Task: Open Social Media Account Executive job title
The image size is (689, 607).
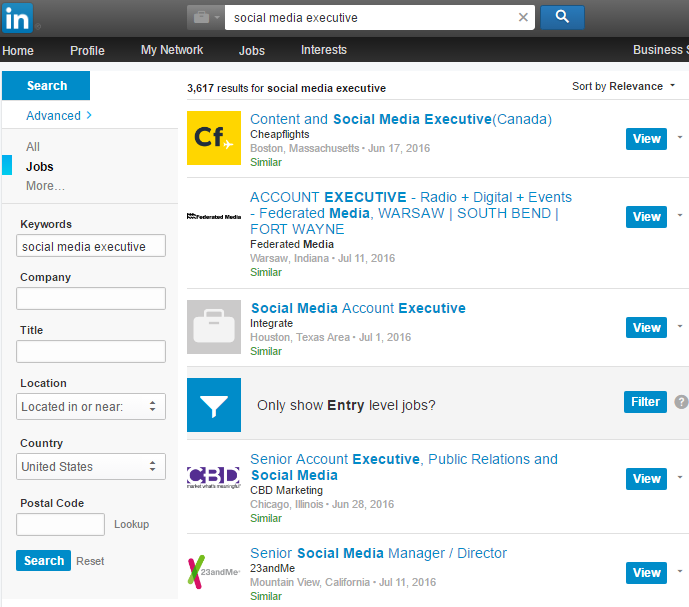Action: pyautogui.click(x=358, y=308)
